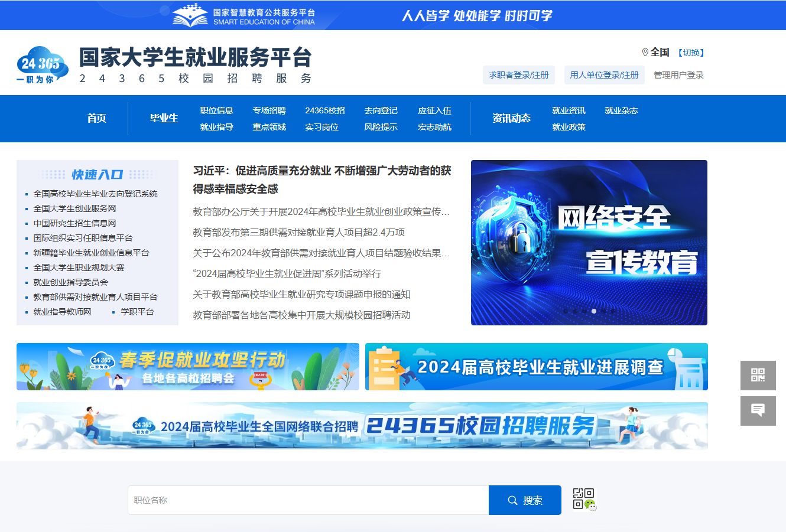Screen dimensions: 786x532
Task: Click the 24365 platform logo
Action: click(42, 65)
